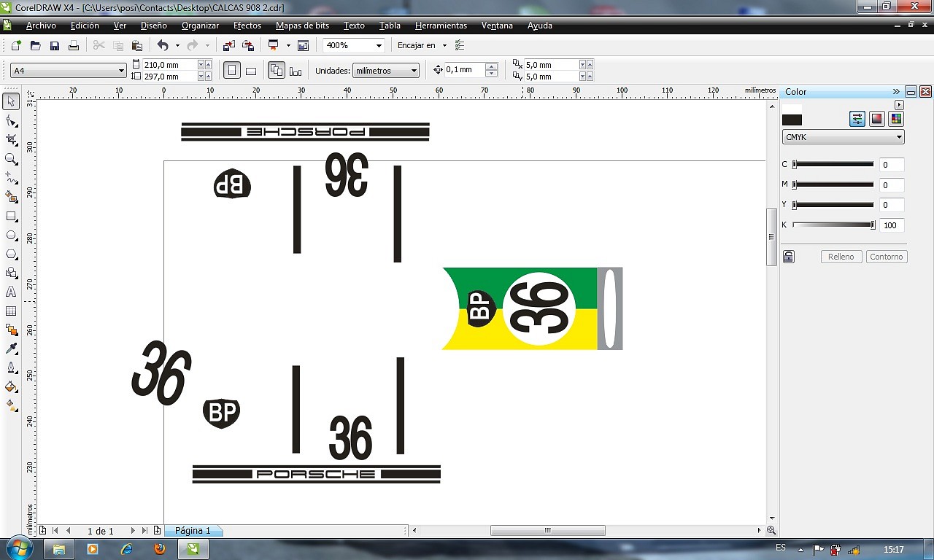Open the Mapas de bits menu
Image resolution: width=934 pixels, height=560 pixels.
[x=302, y=26]
